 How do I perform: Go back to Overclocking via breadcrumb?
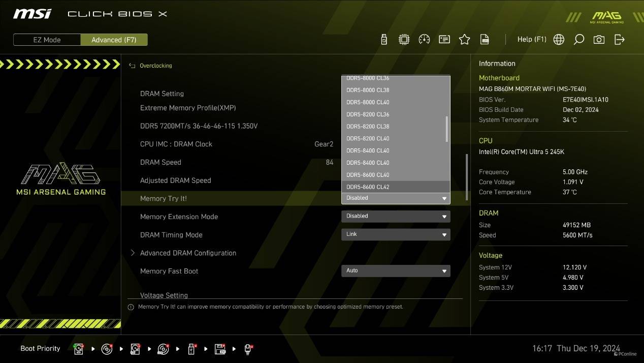click(155, 66)
